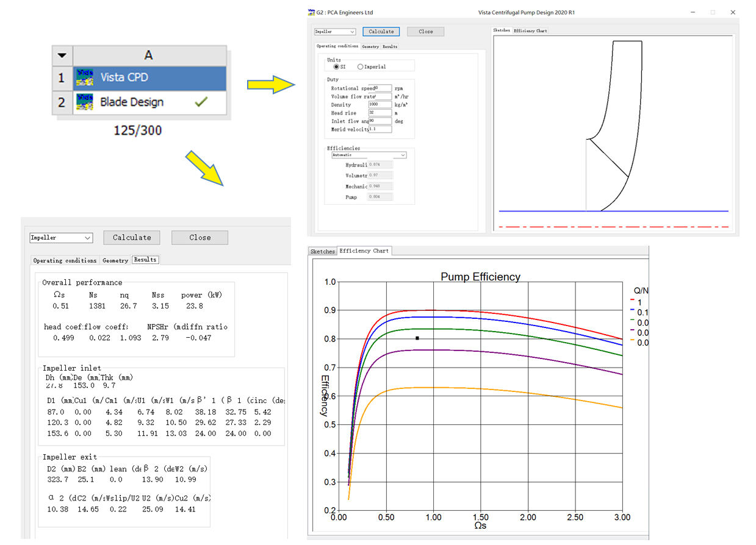
Task: Open system menu arrow above row numbers
Action: click(x=61, y=55)
